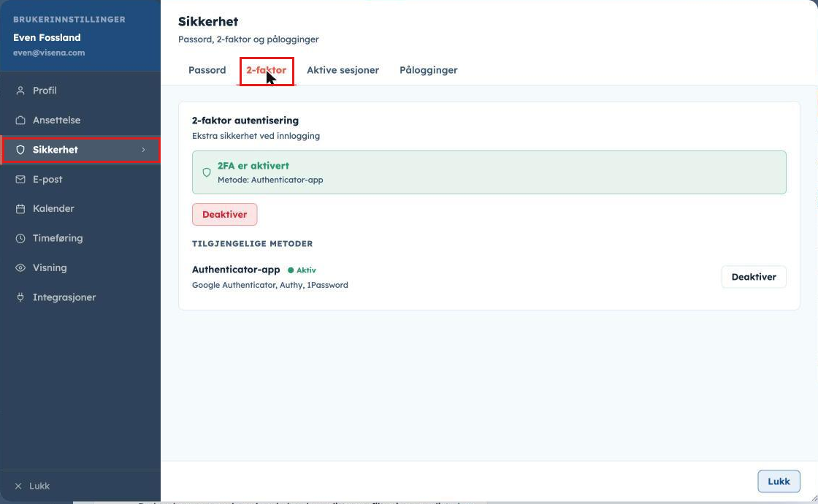818x504 pixels.
Task: Click the Lukk button at bottom right
Action: pyautogui.click(x=779, y=481)
